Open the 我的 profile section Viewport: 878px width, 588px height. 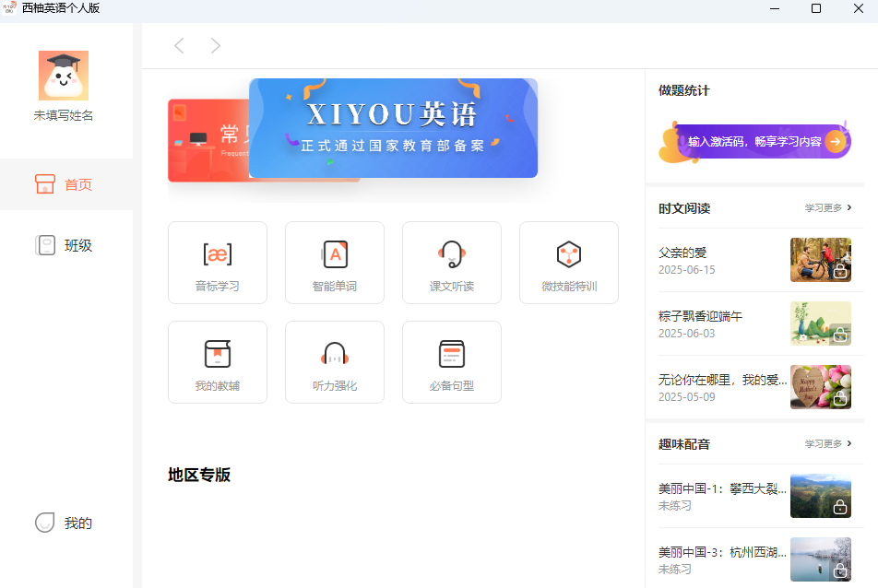pos(63,523)
